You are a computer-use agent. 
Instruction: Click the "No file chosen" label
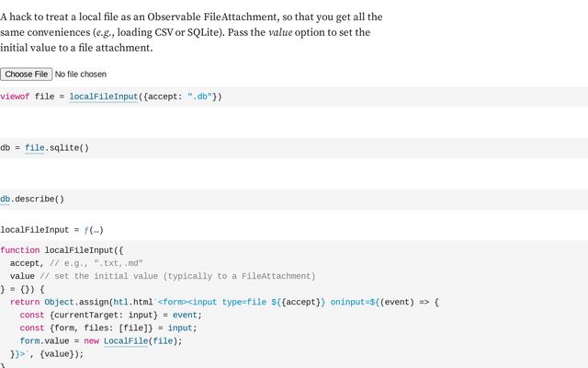click(x=81, y=75)
